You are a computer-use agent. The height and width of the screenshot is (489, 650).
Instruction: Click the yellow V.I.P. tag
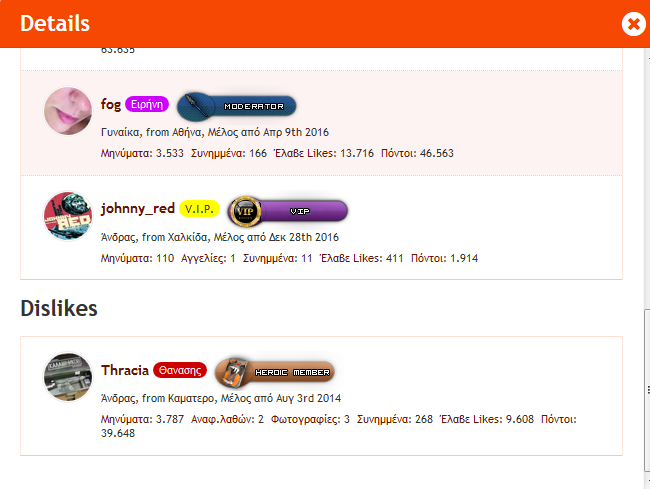[x=199, y=208]
